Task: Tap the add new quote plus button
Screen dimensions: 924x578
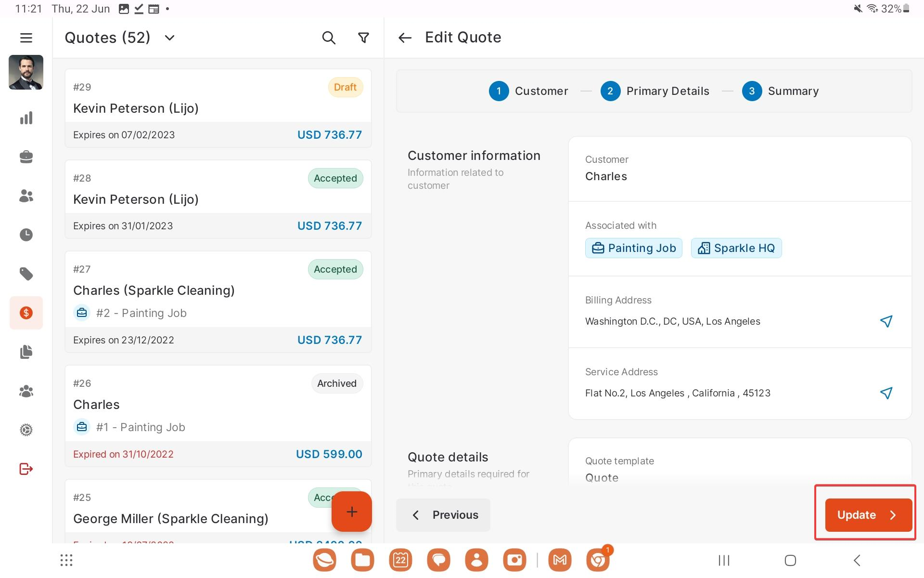Action: pyautogui.click(x=351, y=512)
